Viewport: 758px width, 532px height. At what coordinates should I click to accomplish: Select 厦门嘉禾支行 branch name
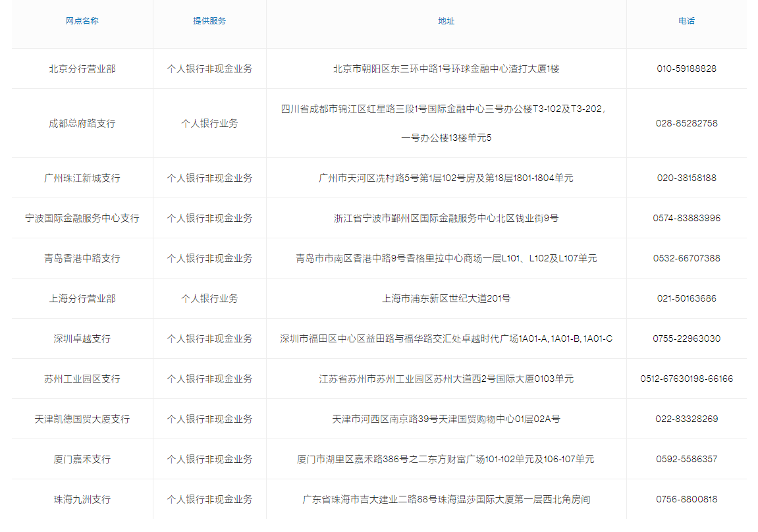coord(82,458)
